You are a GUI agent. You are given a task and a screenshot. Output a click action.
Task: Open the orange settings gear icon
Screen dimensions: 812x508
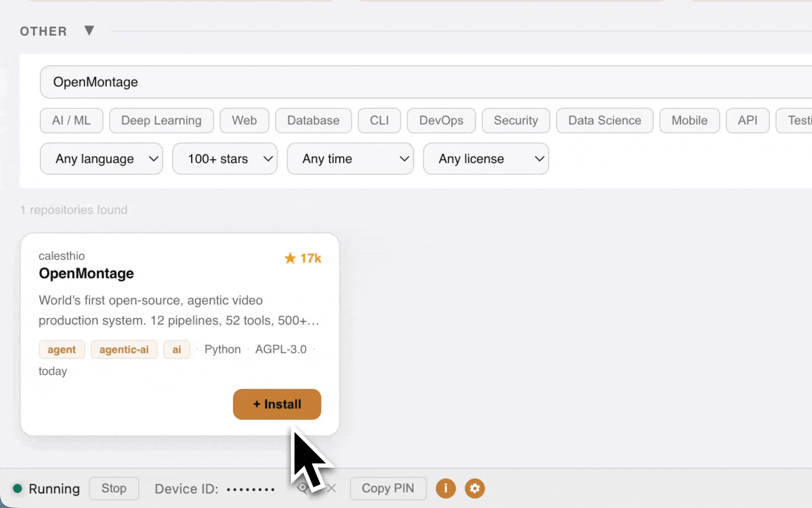tap(475, 488)
